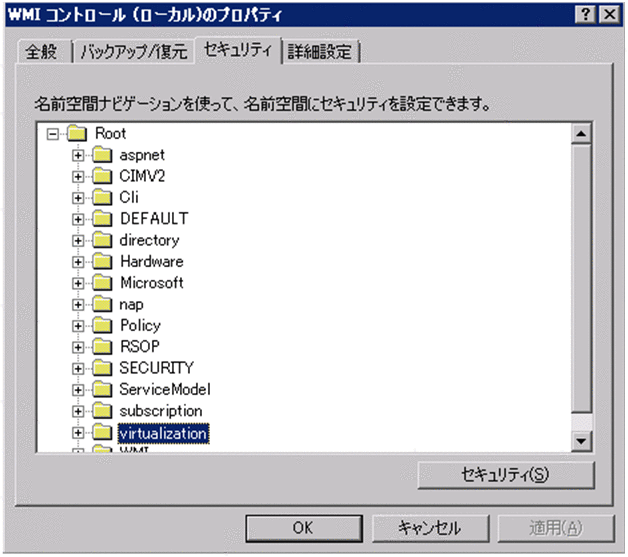Select the RSOP tree label
This screenshot has height=557, width=628.
(140, 347)
